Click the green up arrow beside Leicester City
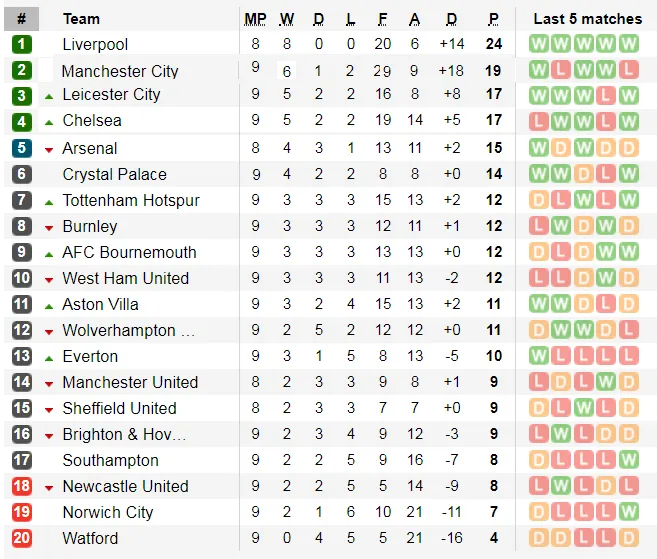 click(49, 95)
